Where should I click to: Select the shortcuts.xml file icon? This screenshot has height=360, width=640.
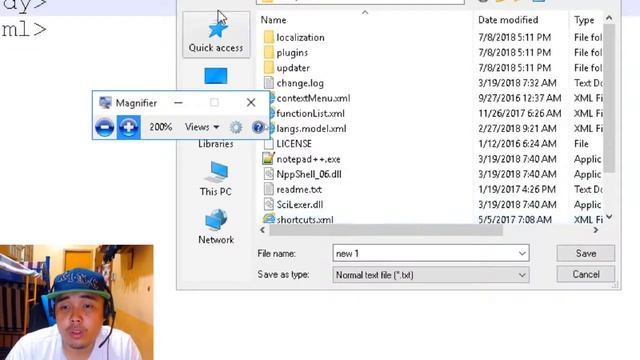(269, 219)
